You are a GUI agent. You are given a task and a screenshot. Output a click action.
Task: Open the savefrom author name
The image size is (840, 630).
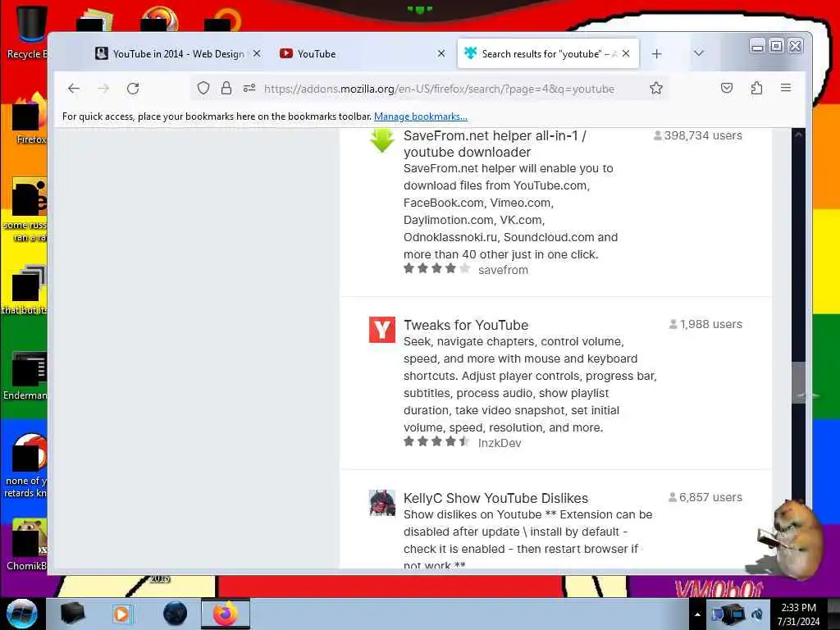tap(503, 270)
